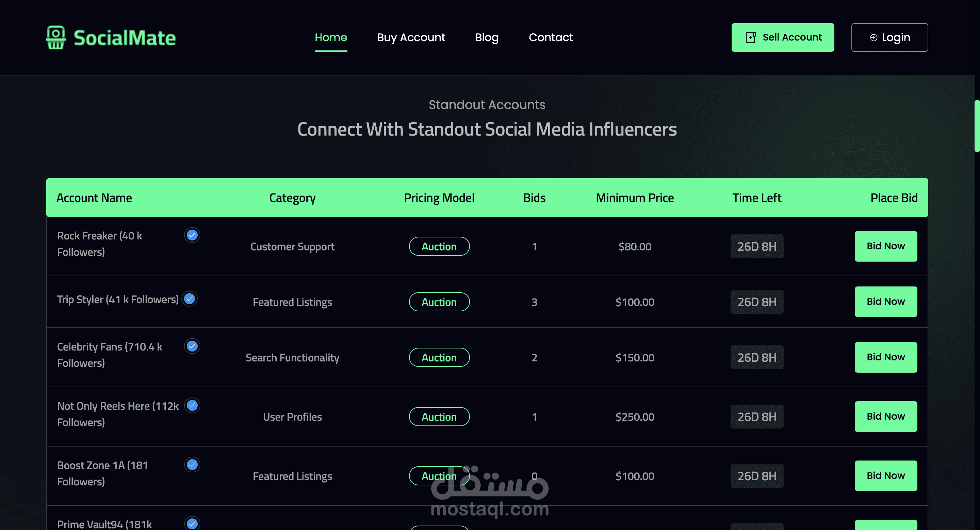This screenshot has width=980, height=530.
Task: Go to Buy Account page
Action: coord(411,37)
